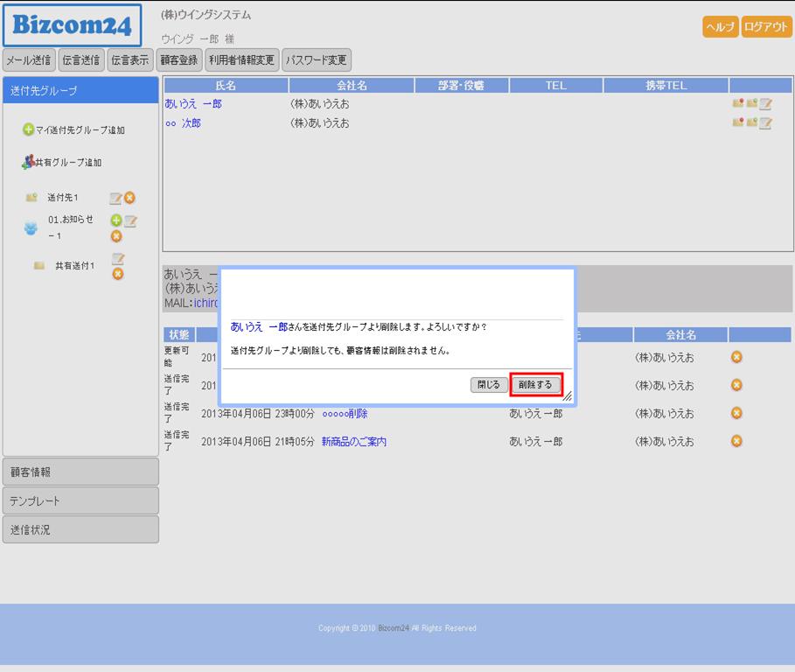Image resolution: width=795 pixels, height=672 pixels.
Task: Click the 共有グループ追加 people icon
Action: coord(28,162)
